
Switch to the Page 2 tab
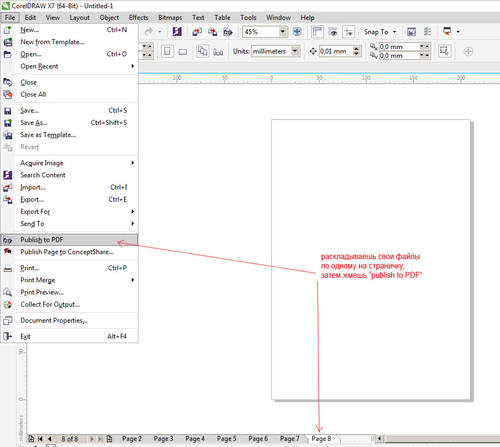(132, 439)
